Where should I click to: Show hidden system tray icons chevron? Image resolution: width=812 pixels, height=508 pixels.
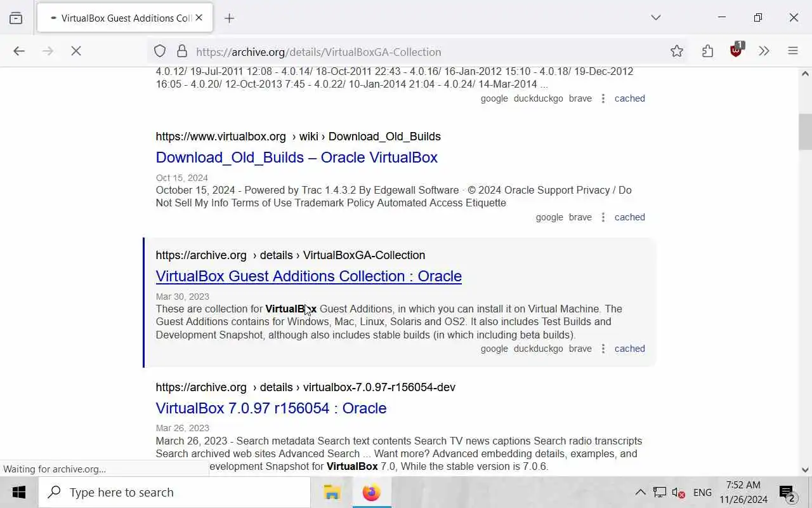(640, 492)
